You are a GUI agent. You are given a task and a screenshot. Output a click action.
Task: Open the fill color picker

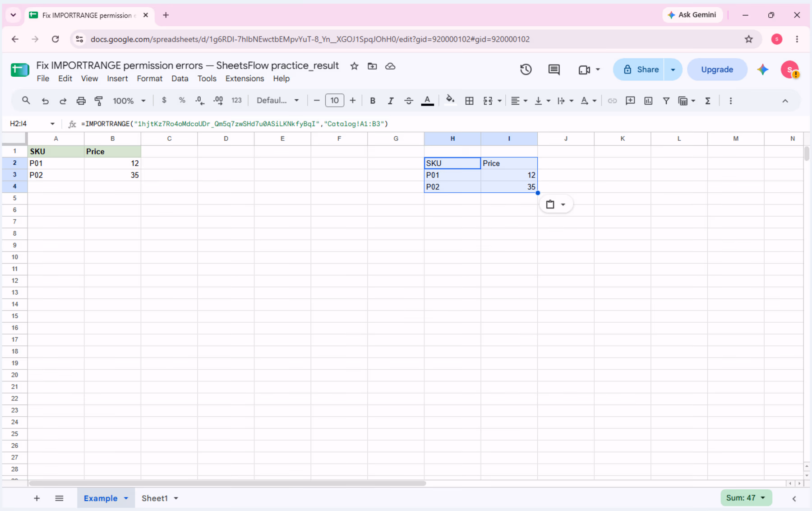click(x=450, y=101)
